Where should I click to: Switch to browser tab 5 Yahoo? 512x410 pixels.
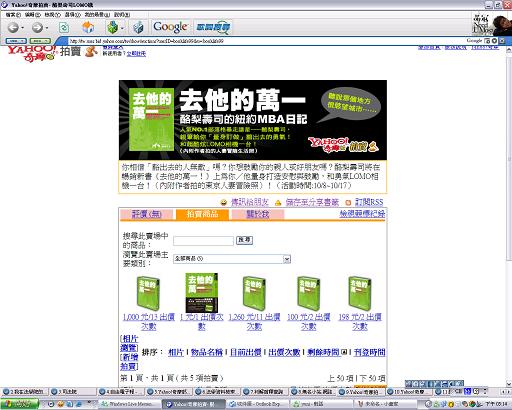click(x=169, y=392)
